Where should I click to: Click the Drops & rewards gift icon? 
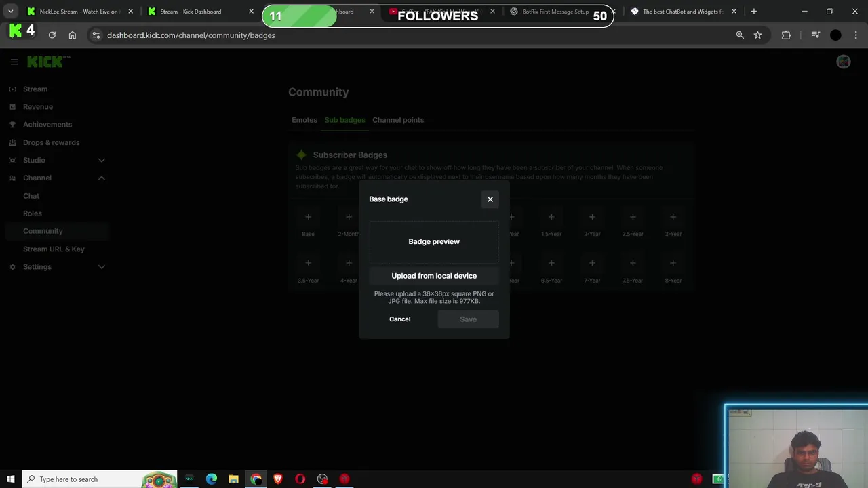(x=12, y=142)
